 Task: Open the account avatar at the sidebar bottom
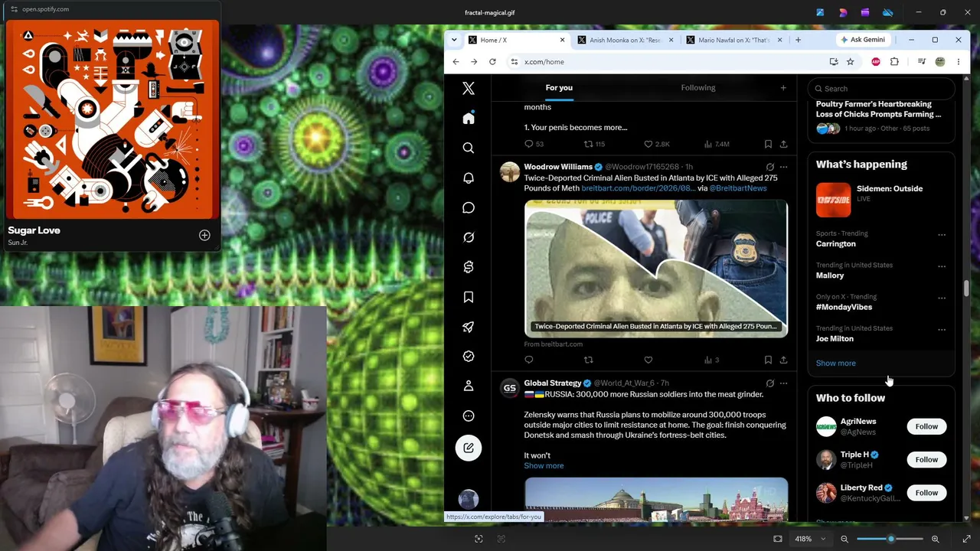tap(469, 499)
